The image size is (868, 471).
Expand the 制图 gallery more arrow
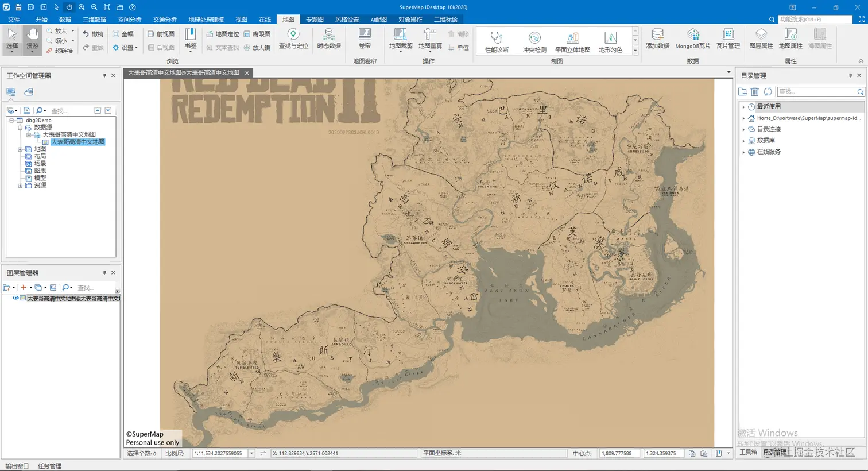click(x=635, y=51)
